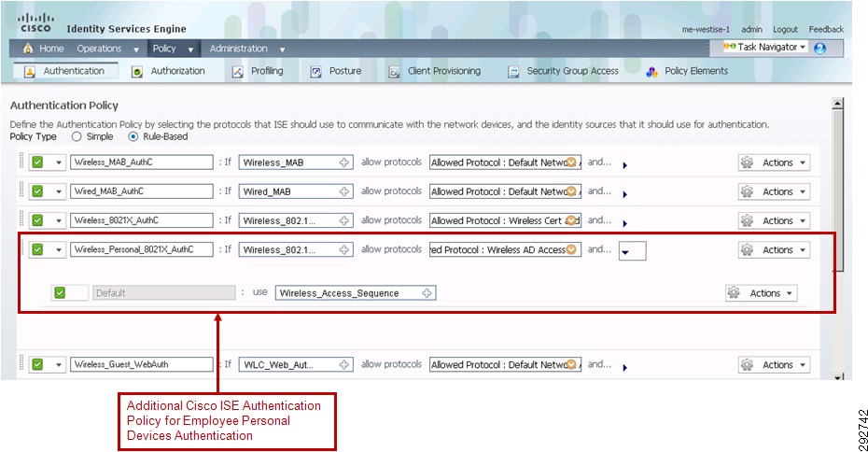Viewport: 868px width, 452px height.
Task: Open Actions for Wireless_Personal_8021X_AuthC rule
Action: coord(774,250)
